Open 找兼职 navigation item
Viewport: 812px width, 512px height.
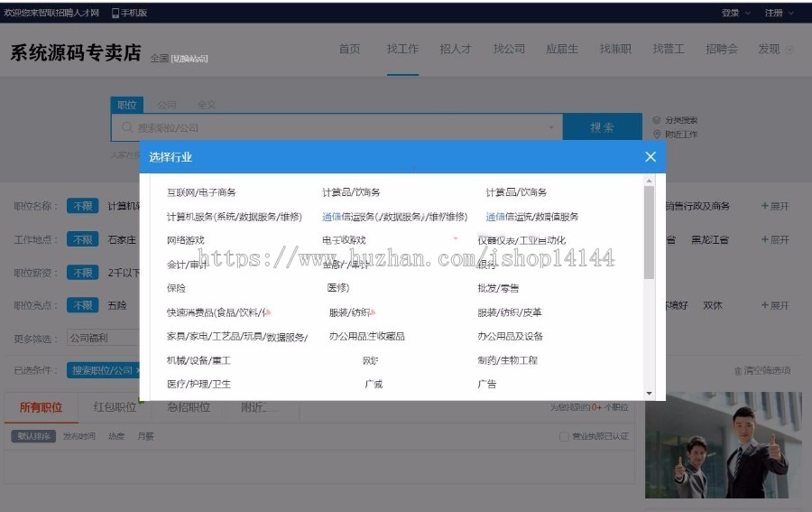tap(615, 50)
